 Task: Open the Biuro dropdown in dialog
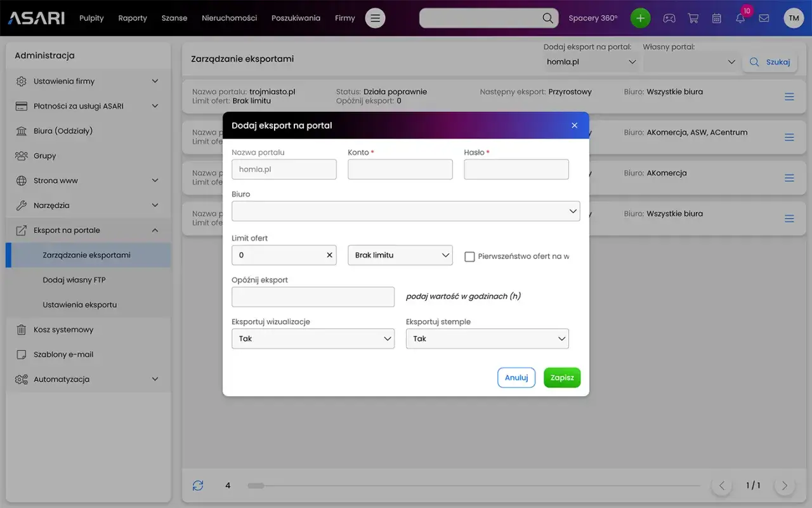tap(405, 211)
